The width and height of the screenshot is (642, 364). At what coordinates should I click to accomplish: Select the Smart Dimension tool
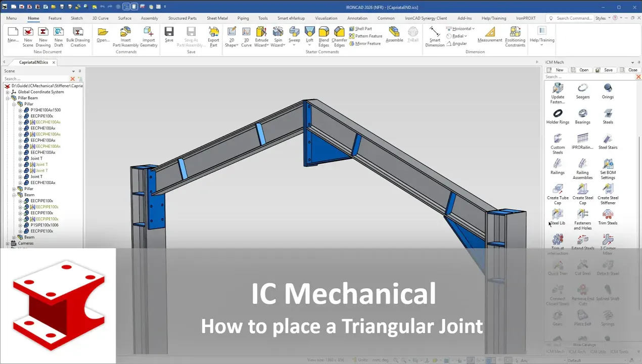coord(435,36)
